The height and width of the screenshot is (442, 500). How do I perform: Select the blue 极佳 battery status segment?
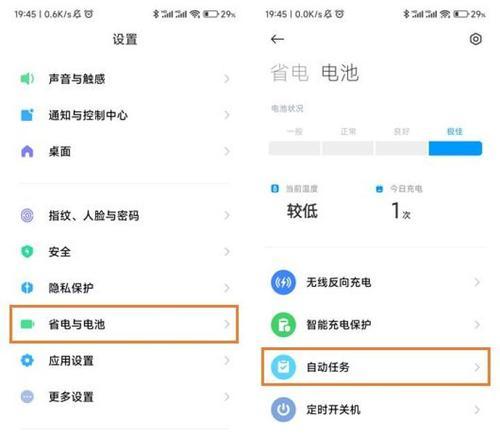point(455,148)
